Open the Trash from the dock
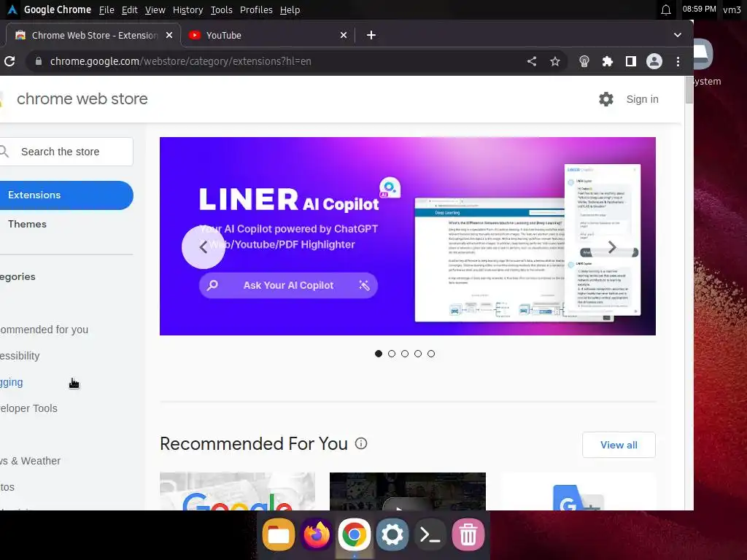The image size is (747, 560). point(468,534)
